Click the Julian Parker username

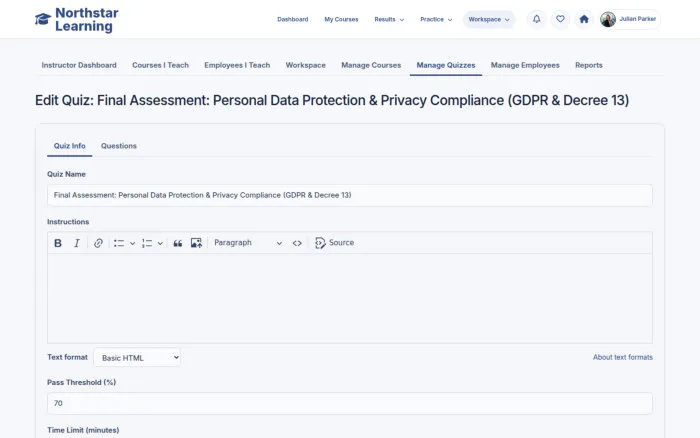click(x=638, y=19)
